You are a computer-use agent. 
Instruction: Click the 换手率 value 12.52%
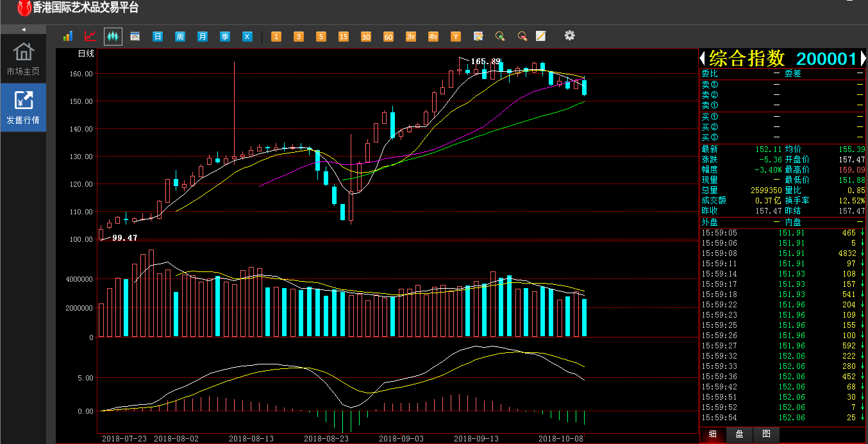tap(851, 201)
